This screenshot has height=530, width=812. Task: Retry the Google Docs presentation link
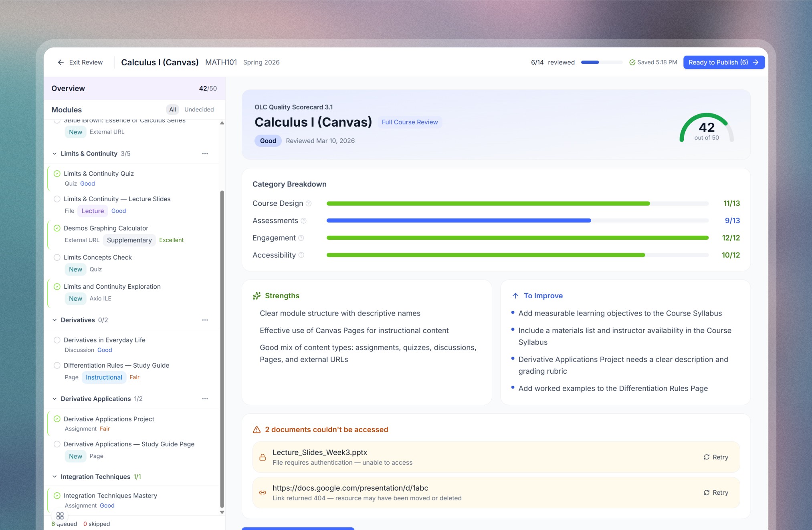tap(716, 492)
